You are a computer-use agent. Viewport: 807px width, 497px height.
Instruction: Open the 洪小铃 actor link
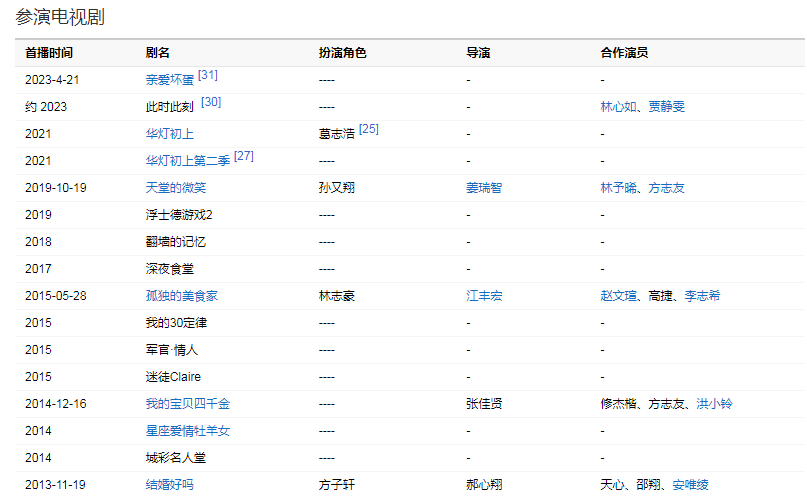click(x=714, y=404)
